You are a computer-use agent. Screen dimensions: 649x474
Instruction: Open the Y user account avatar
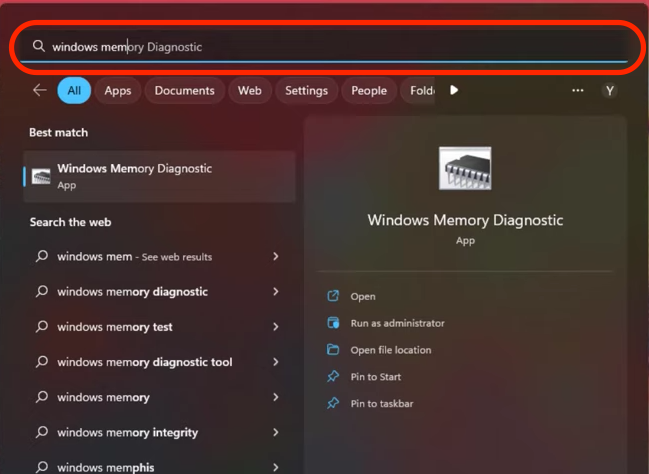[x=609, y=91]
